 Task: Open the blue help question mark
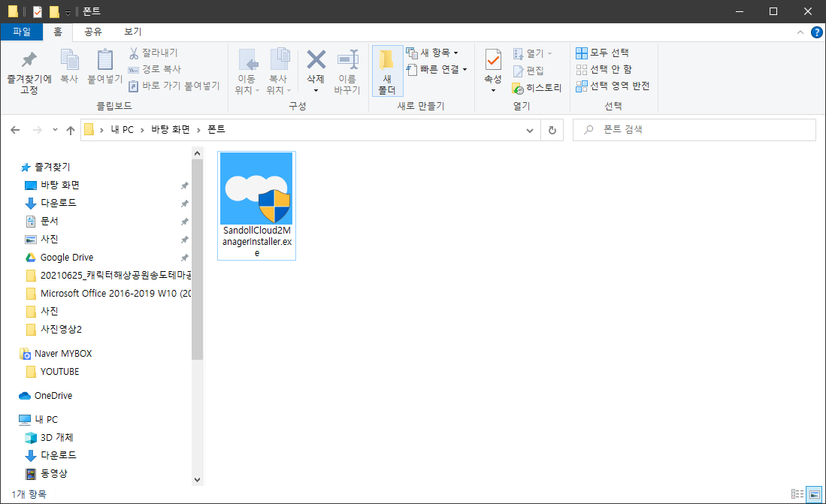[x=816, y=32]
